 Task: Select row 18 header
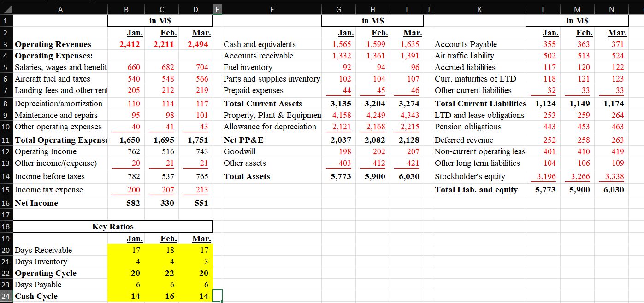tap(6, 227)
